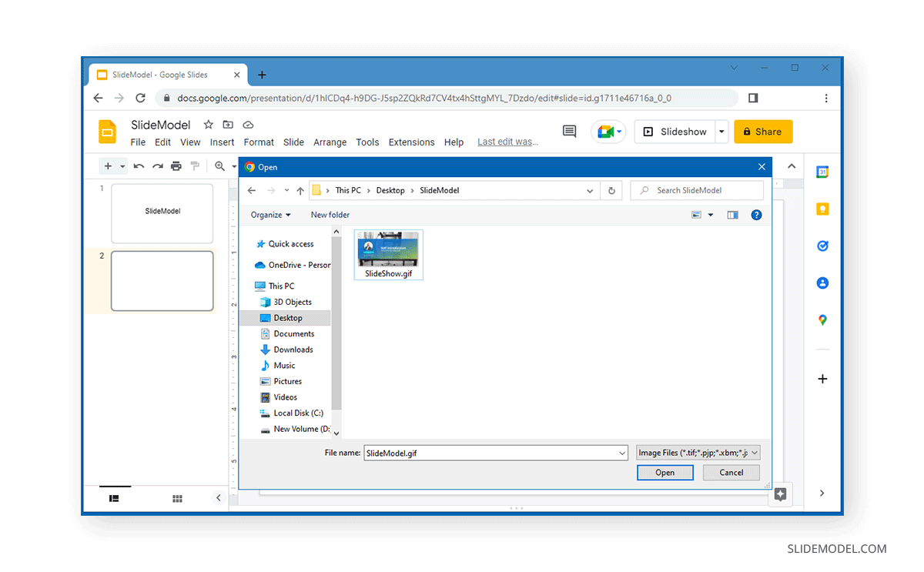Open the File name dropdown arrow
This screenshot has width=924, height=572.
point(622,453)
